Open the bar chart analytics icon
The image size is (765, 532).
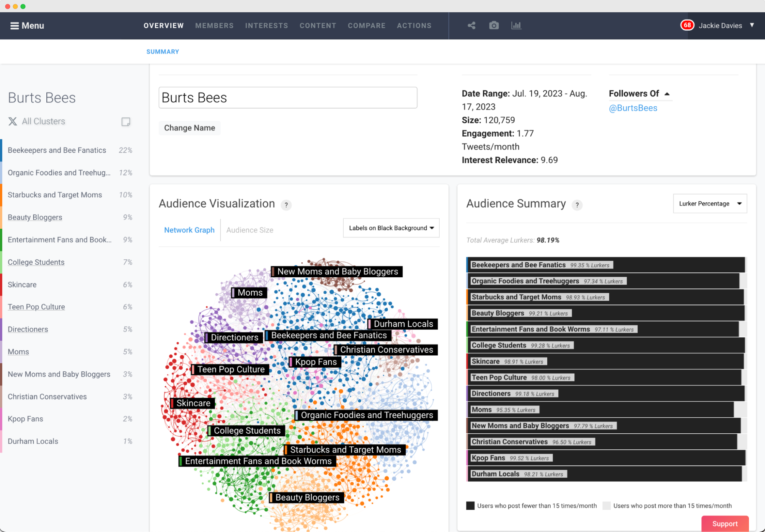tap(516, 25)
